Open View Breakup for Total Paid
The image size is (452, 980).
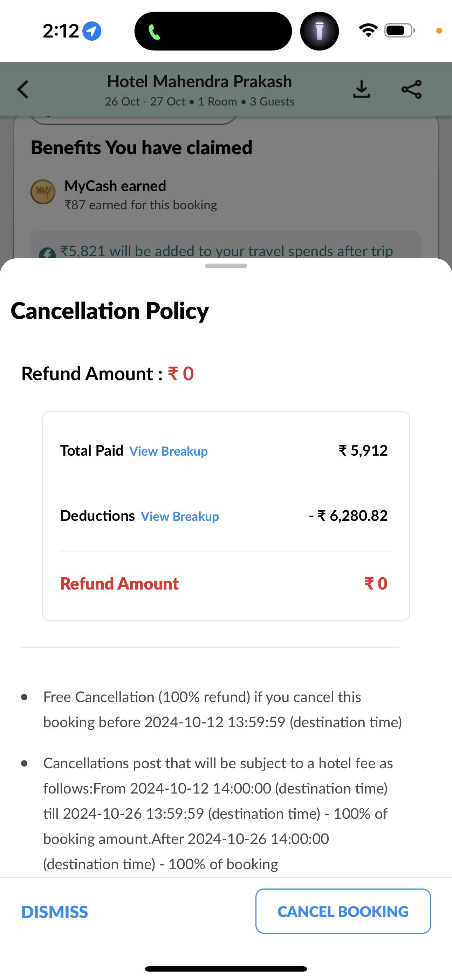[169, 451]
